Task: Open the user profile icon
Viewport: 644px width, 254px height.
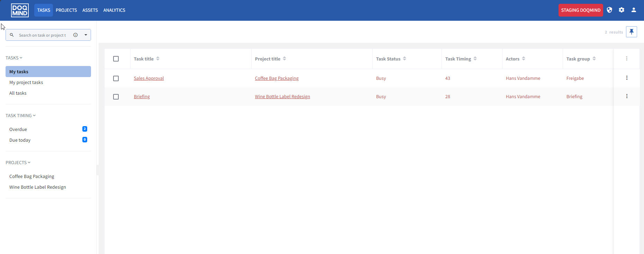Action: point(634,10)
